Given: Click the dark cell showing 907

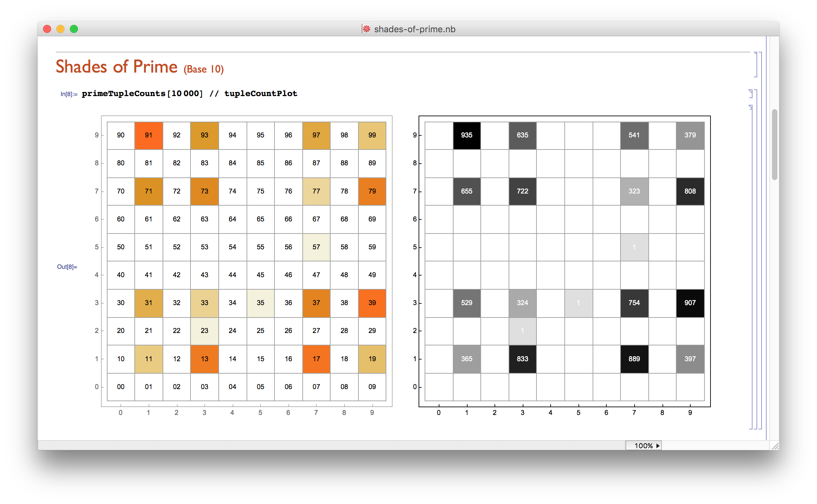Looking at the screenshot, I should [690, 303].
